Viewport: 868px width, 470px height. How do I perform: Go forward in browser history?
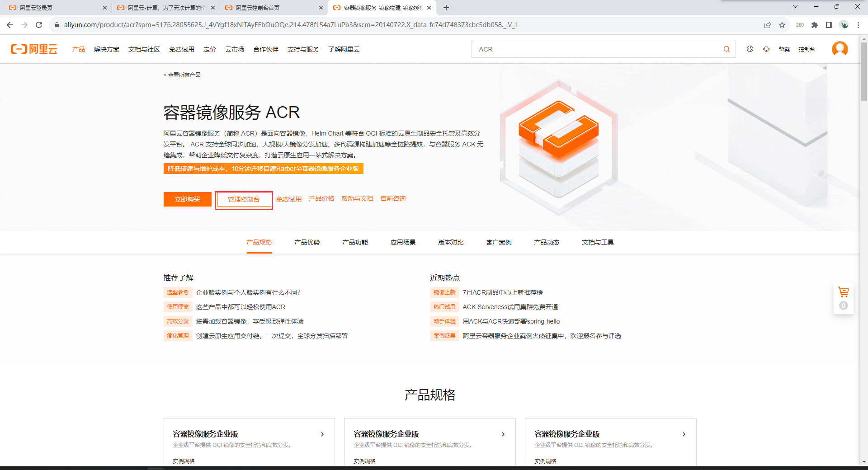click(x=24, y=25)
